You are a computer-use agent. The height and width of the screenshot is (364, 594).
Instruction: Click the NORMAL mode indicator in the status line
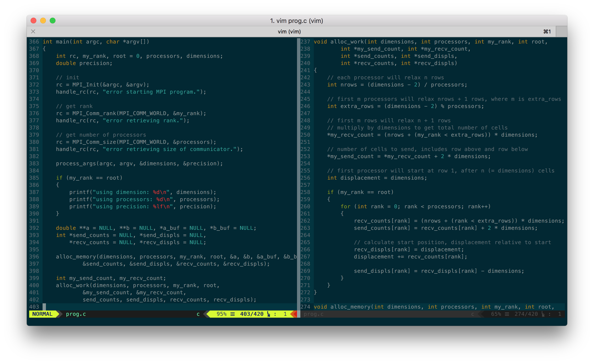42,314
